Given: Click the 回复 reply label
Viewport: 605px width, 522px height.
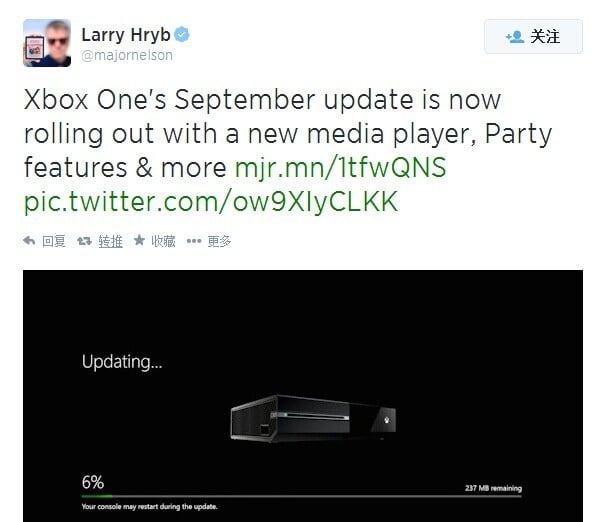Looking at the screenshot, I should click(54, 241).
